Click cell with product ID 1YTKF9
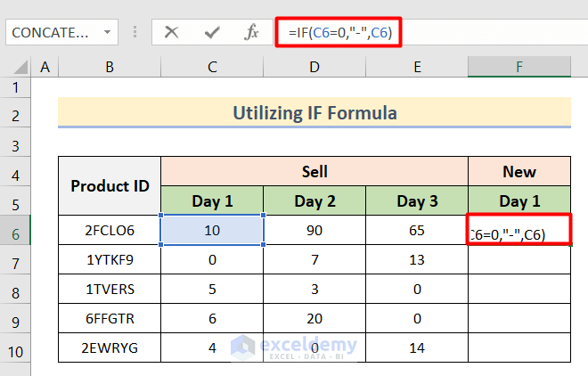 click(110, 261)
